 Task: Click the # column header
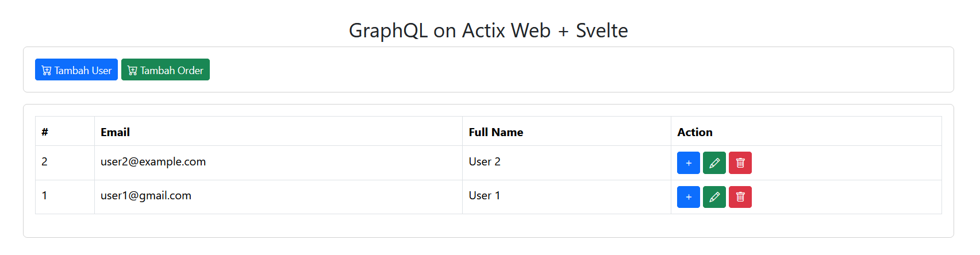[65, 132]
